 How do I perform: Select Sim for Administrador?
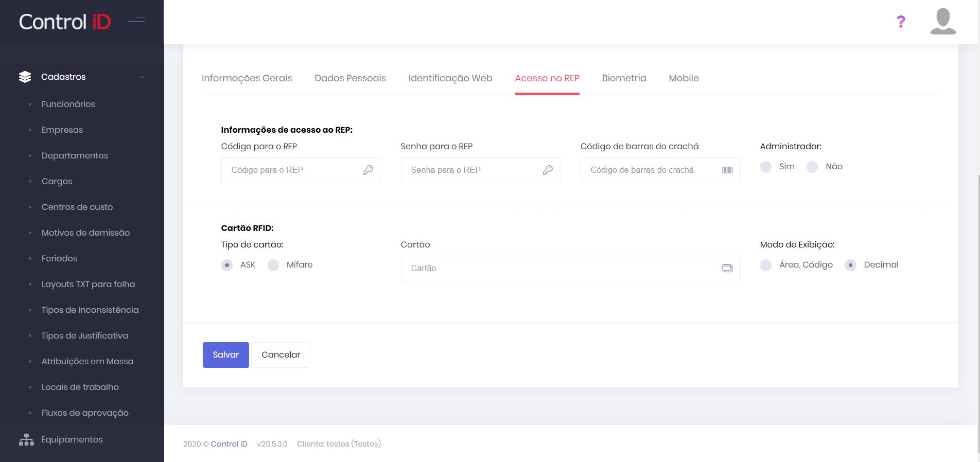766,167
